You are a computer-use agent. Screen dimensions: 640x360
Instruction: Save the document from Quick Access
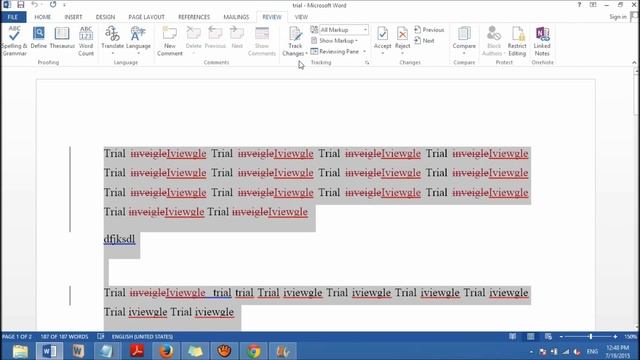pos(20,5)
